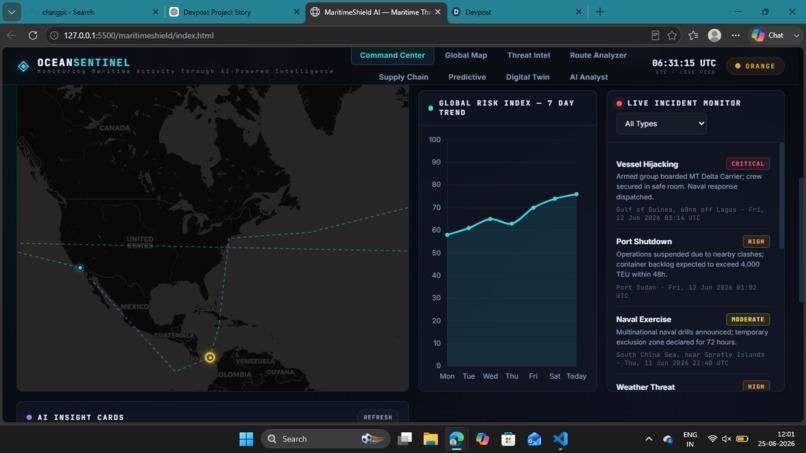Click the muted volume tray icon
Screen dimensions: 806x453
tap(726, 439)
